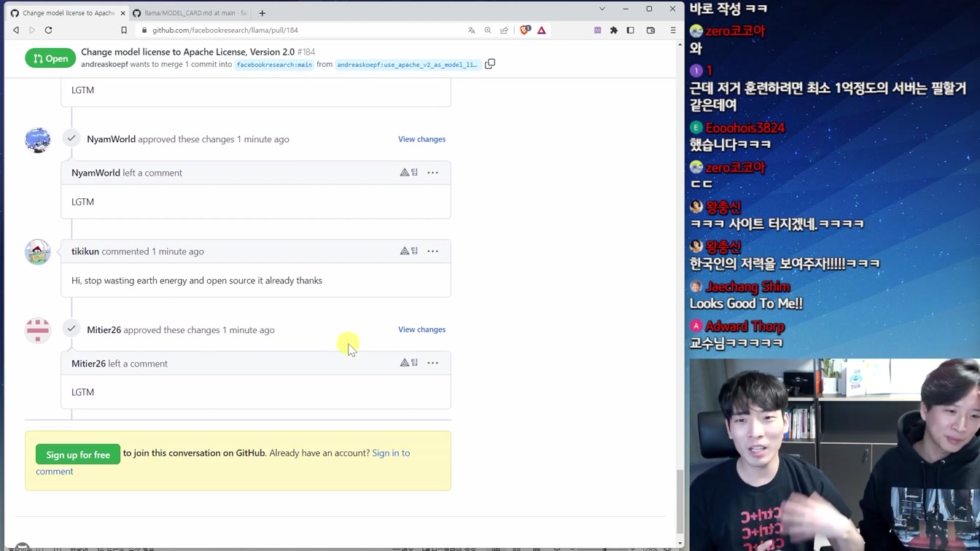
Task: Open the options menu on NyamWorld's comment
Action: pyautogui.click(x=433, y=173)
